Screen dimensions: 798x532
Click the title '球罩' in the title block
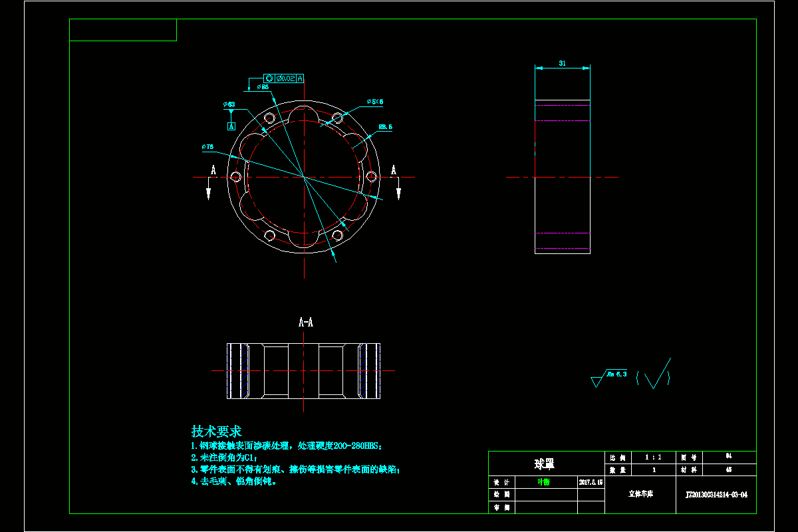[544, 464]
